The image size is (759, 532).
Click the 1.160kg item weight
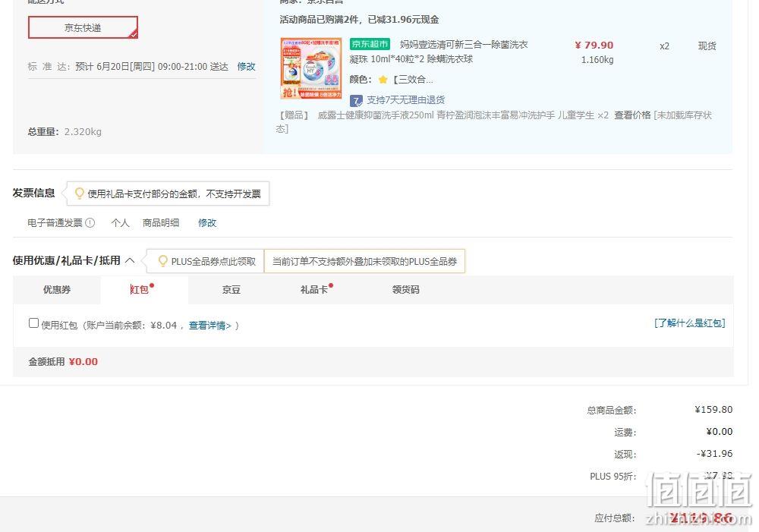pos(597,60)
